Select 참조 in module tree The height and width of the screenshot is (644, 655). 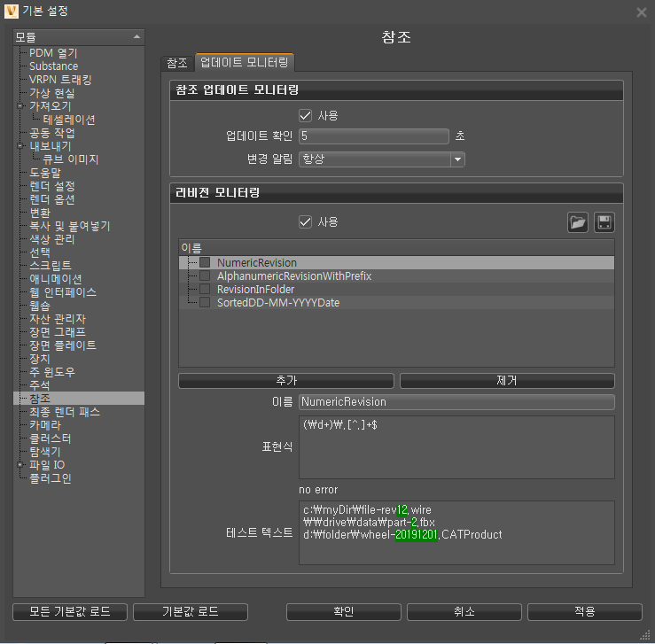tap(40, 398)
